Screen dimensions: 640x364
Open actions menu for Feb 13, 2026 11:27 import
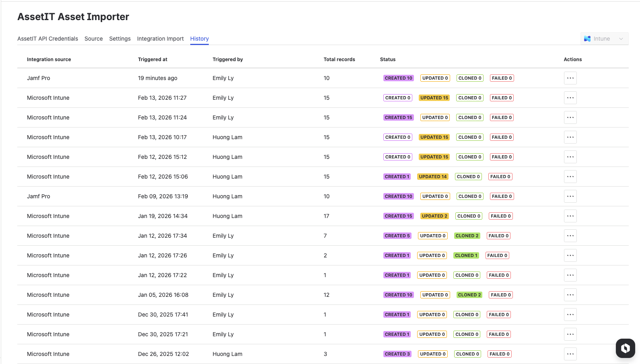[x=570, y=98]
